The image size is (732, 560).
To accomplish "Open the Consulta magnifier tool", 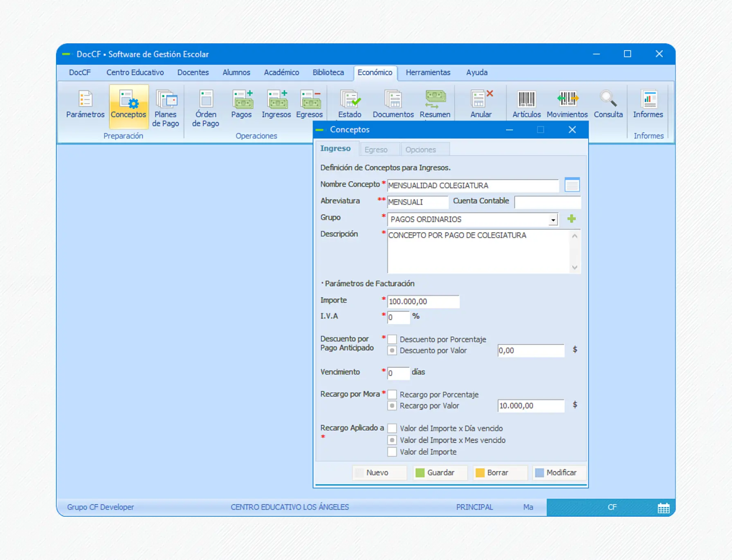I will pyautogui.click(x=608, y=105).
